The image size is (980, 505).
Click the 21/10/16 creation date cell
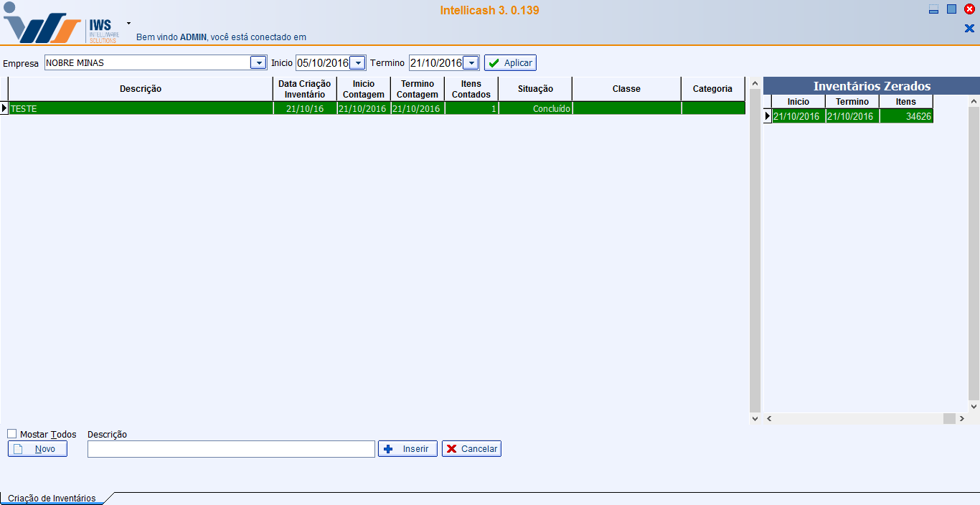pos(305,108)
